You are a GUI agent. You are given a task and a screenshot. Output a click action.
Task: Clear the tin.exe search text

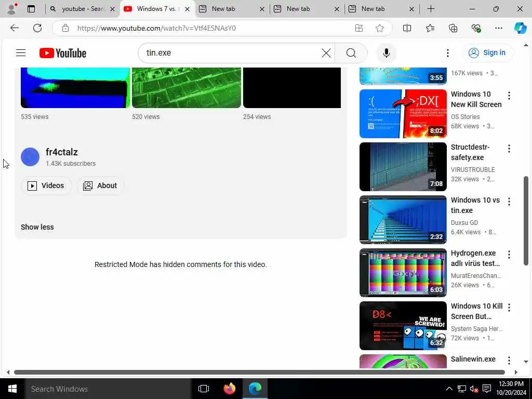326,53
